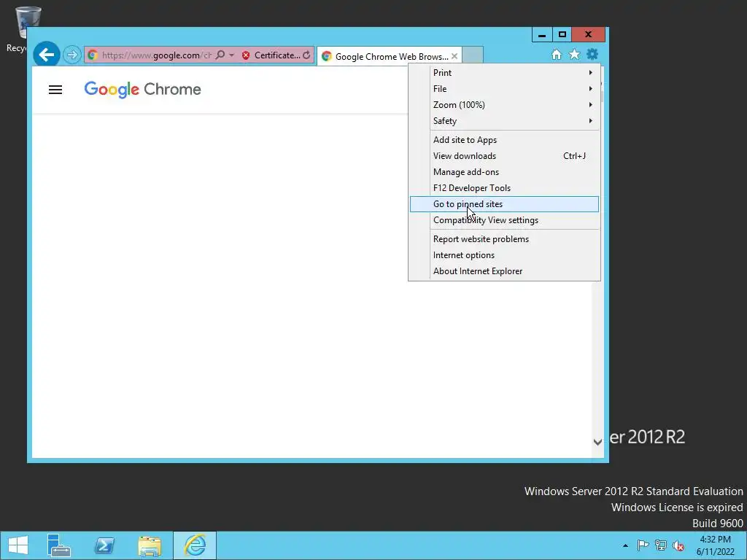The width and height of the screenshot is (747, 560).
Task: Choose View downloads menu entry
Action: [504, 156]
